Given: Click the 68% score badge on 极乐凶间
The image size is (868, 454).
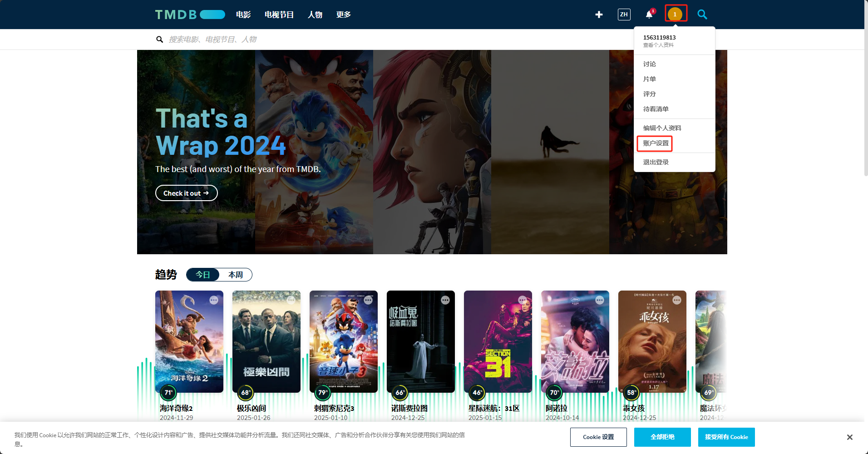Looking at the screenshot, I should pyautogui.click(x=246, y=392).
